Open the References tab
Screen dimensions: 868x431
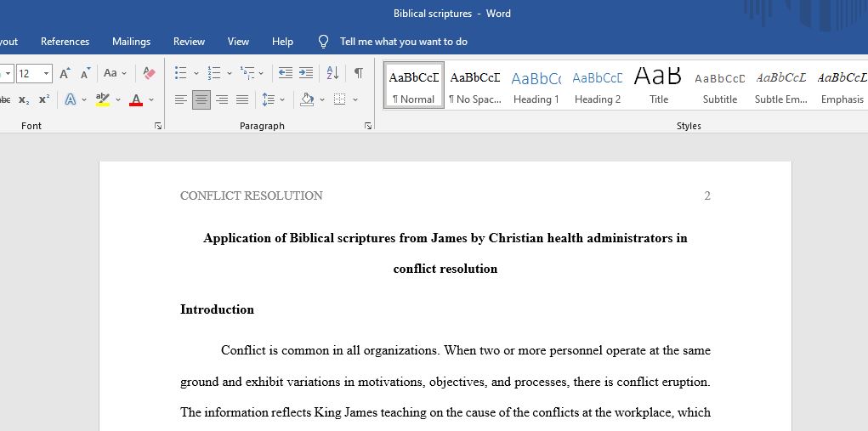65,42
